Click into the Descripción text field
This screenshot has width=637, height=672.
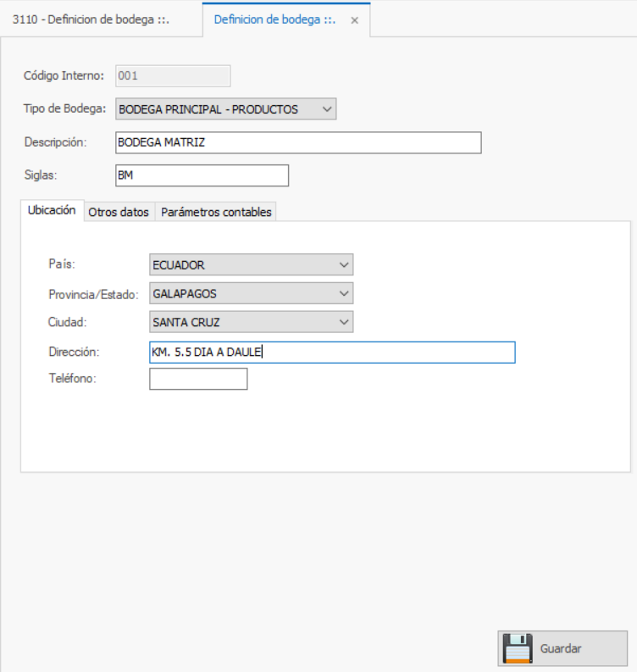click(x=297, y=142)
